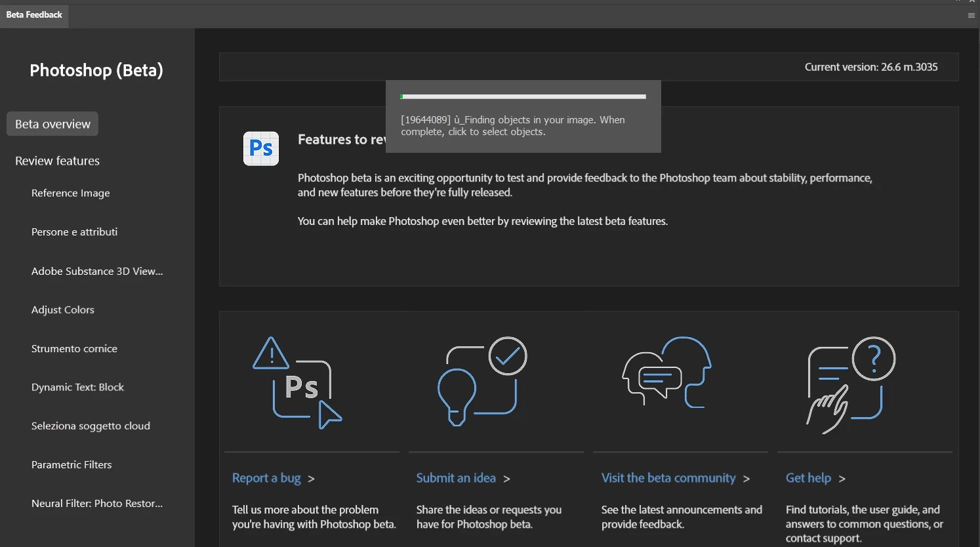Screen dimensions: 980x547
Task: Select the Beta Feedback tab
Action: click(x=34, y=14)
